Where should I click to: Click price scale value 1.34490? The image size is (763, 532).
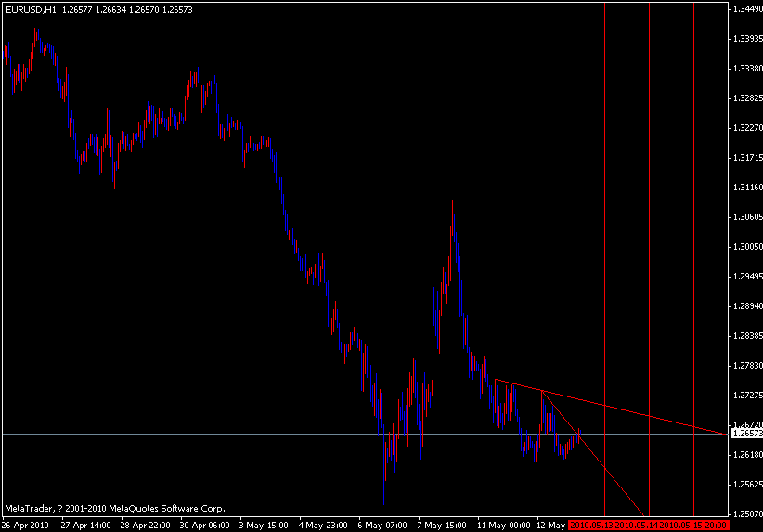coord(747,8)
